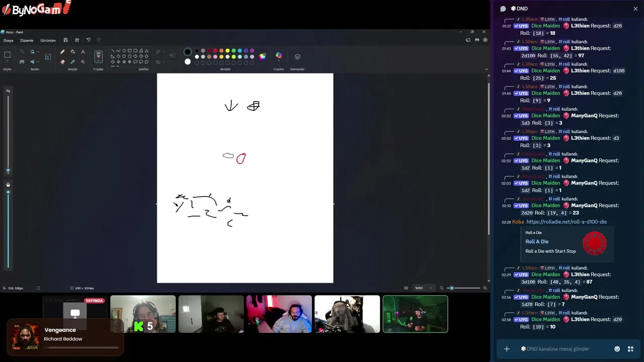Pick the purple color swatch
Image resolution: width=644 pixels, height=362 pixels.
tap(252, 51)
